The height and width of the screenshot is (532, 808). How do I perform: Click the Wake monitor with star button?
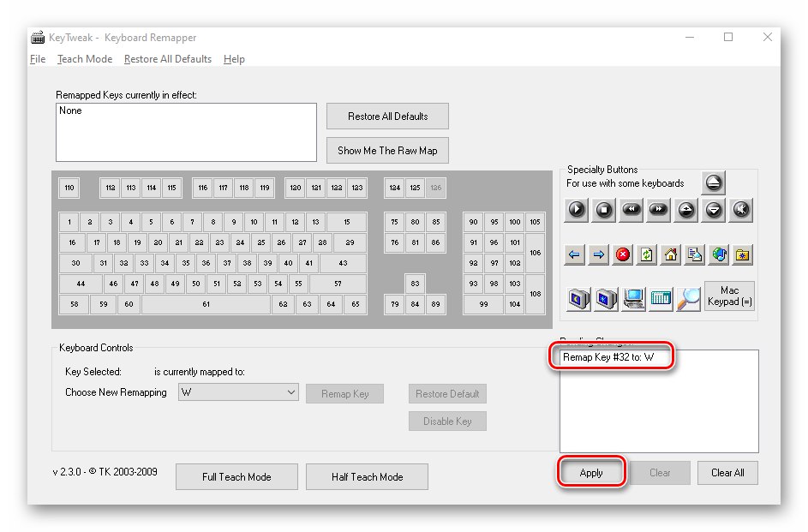(x=606, y=299)
